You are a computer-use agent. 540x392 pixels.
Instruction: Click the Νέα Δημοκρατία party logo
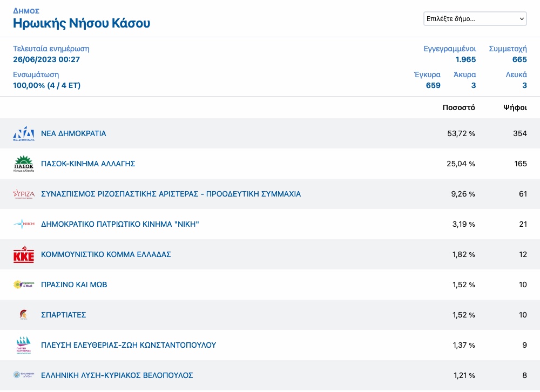24,134
